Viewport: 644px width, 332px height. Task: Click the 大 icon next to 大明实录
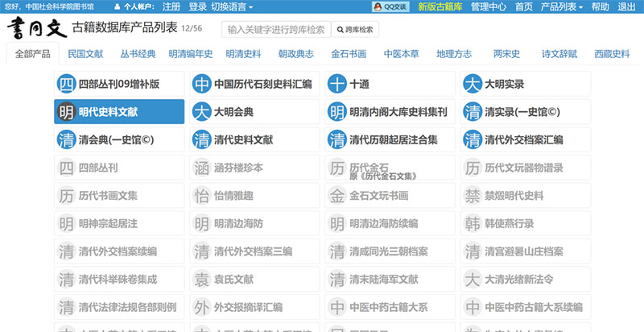473,84
